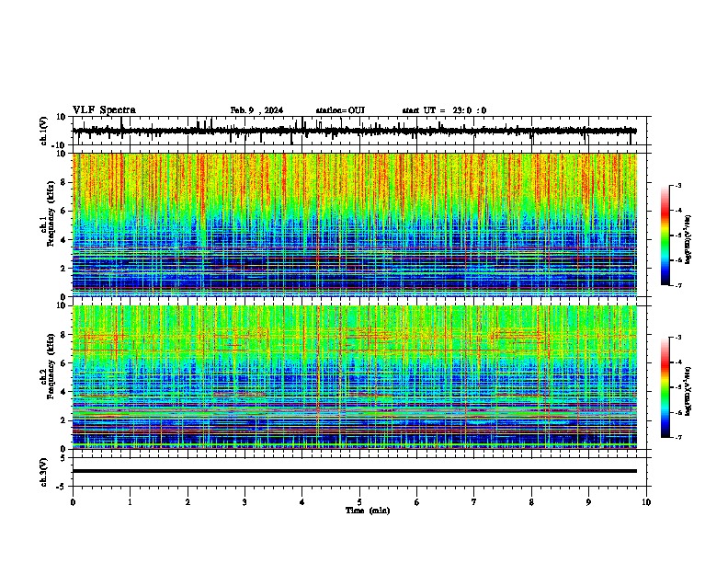The width and height of the screenshot is (728, 563).
Task: Click the ch.1 frequency tick label "8"
Action: click(63, 182)
